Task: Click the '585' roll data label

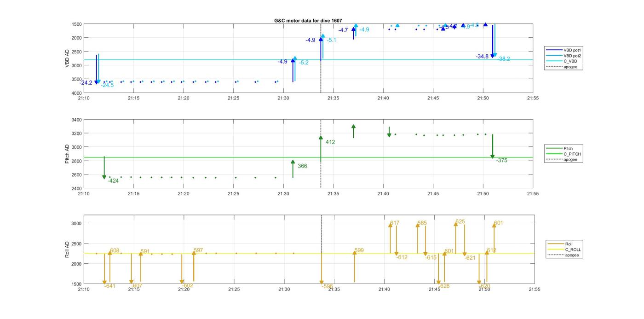Action: pyautogui.click(x=422, y=223)
